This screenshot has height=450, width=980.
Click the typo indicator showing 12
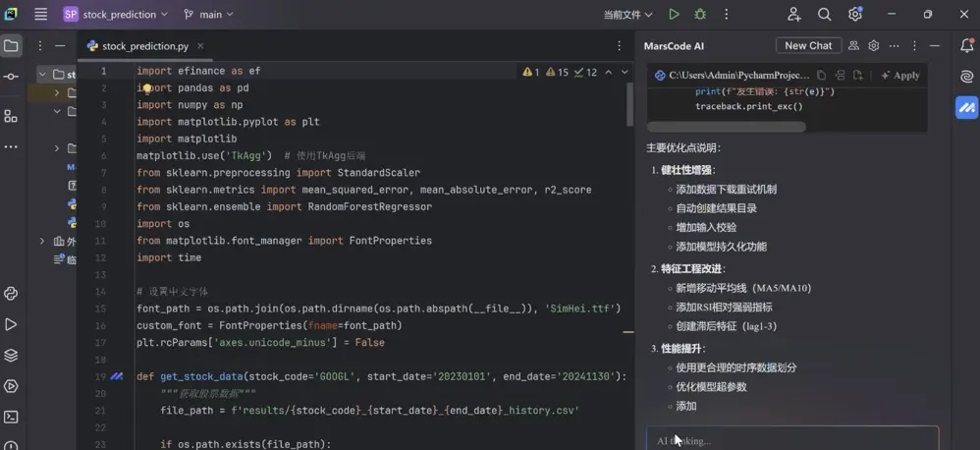[585, 73]
